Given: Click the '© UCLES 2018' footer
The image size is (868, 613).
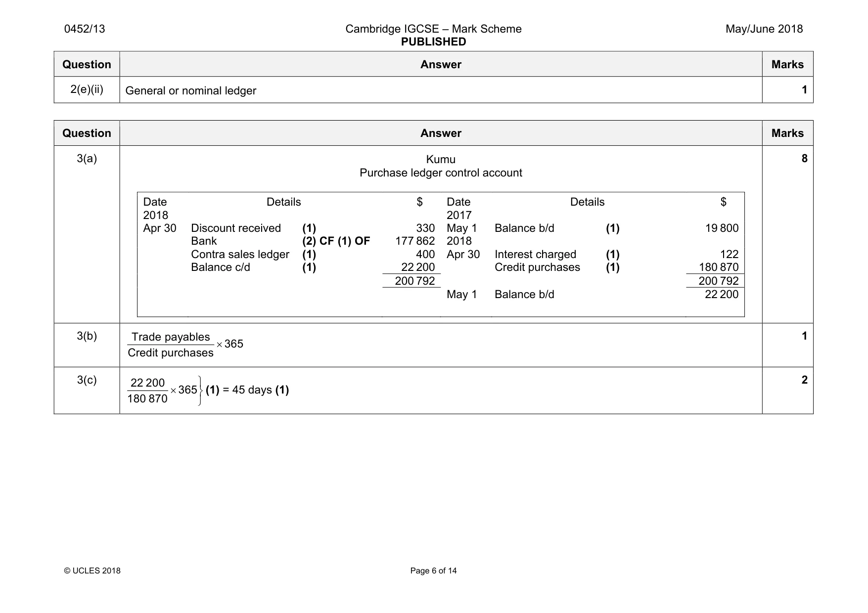Looking at the screenshot, I should [92, 571].
